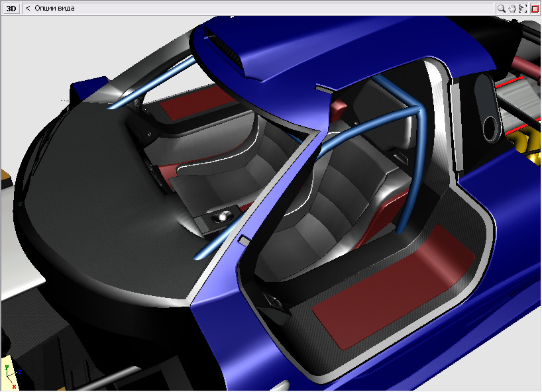Select the magnifier zoom tool
The image size is (542, 392).
tap(502, 9)
